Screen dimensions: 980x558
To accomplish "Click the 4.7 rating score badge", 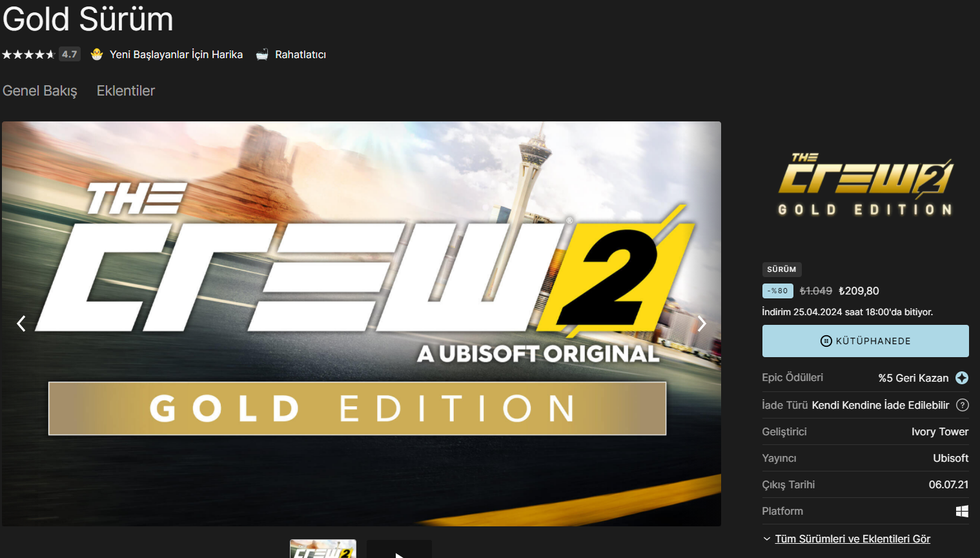I will pos(70,54).
